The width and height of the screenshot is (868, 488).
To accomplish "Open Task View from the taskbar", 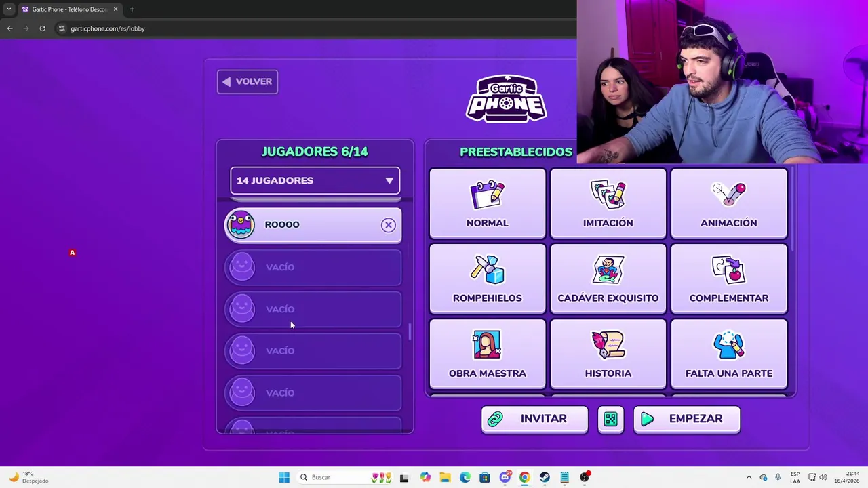I will [404, 477].
